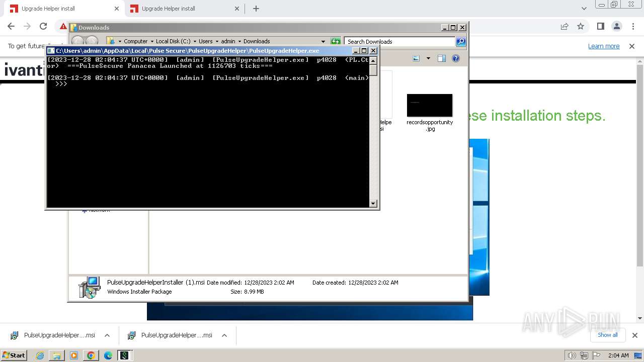The image size is (644, 362).
Task: Click the Learn more link
Action: 604,46
